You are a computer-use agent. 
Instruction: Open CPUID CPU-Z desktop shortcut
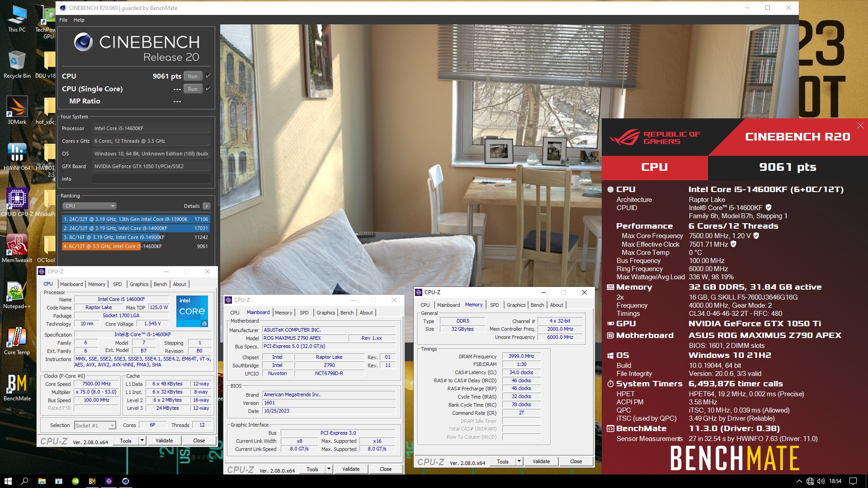point(17,203)
